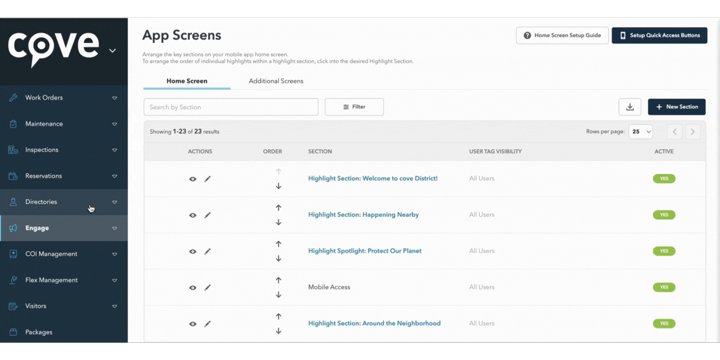Viewport: 720px width, 360px height.
Task: Edit the Around the Neighborhood section
Action: point(207,324)
